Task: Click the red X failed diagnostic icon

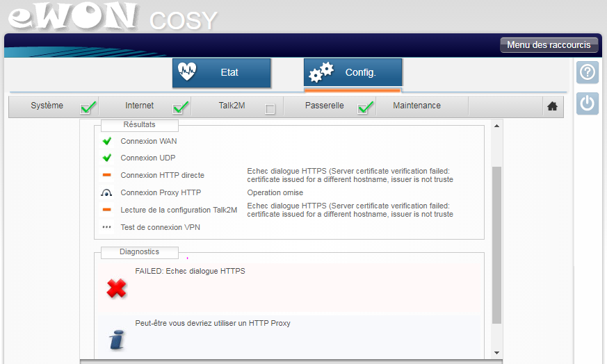Action: coord(116,288)
